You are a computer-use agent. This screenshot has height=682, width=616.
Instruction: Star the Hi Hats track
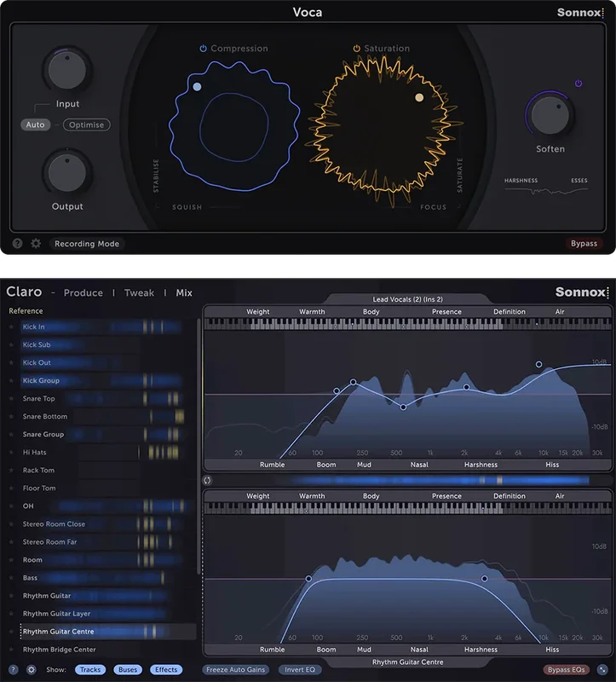[x=11, y=453]
